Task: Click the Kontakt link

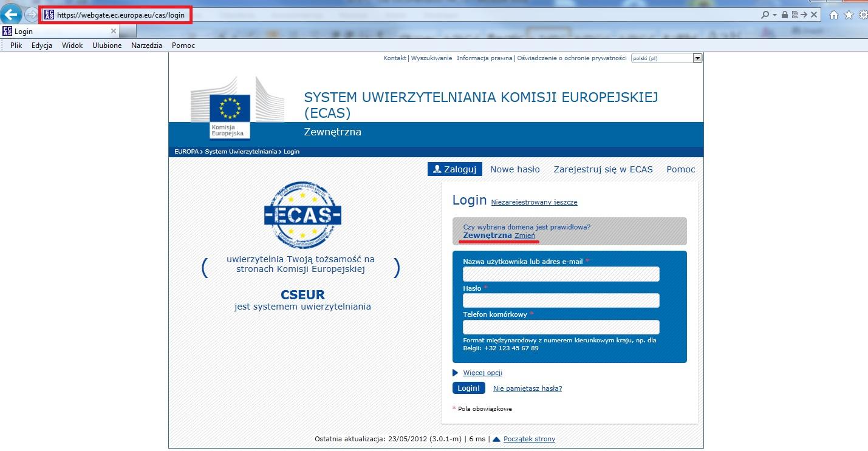Action: (x=395, y=58)
